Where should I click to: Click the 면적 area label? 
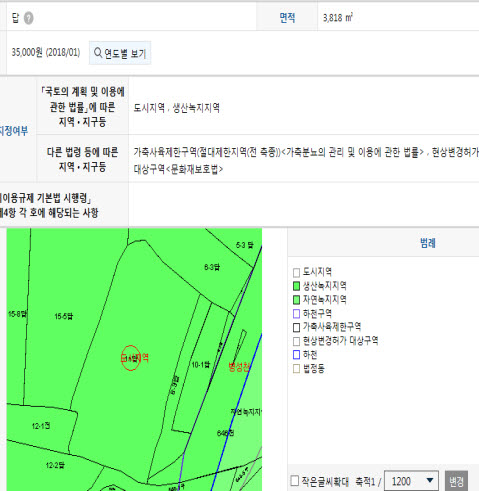(x=287, y=17)
